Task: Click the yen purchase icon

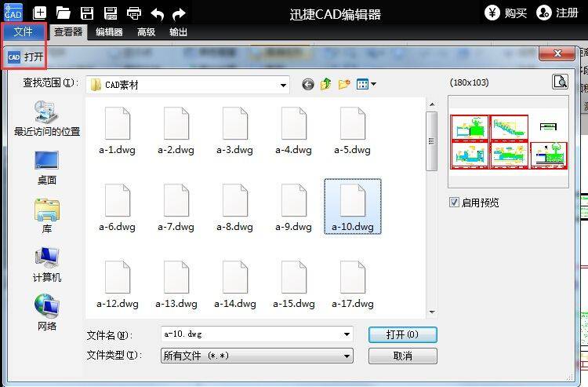Action: pos(492,13)
